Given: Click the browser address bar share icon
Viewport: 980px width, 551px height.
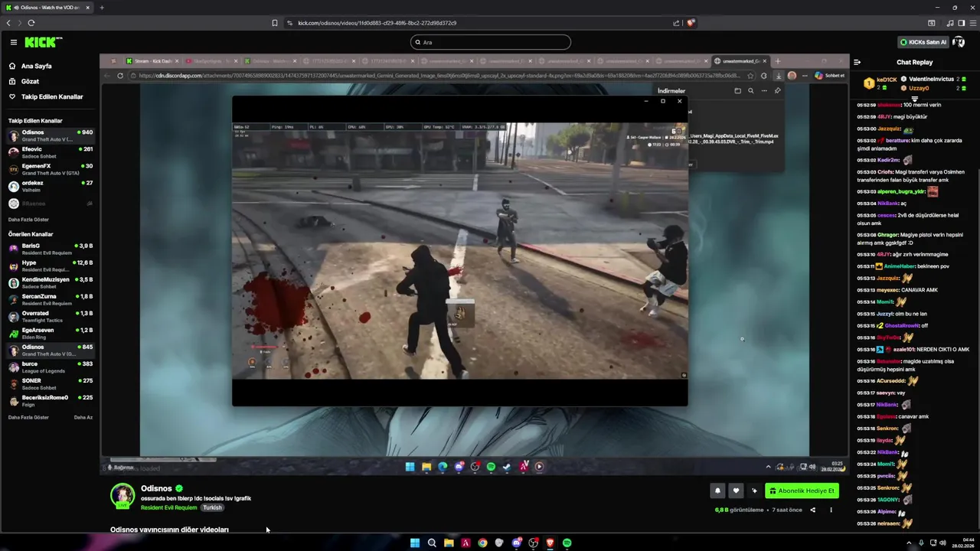Looking at the screenshot, I should click(676, 23).
